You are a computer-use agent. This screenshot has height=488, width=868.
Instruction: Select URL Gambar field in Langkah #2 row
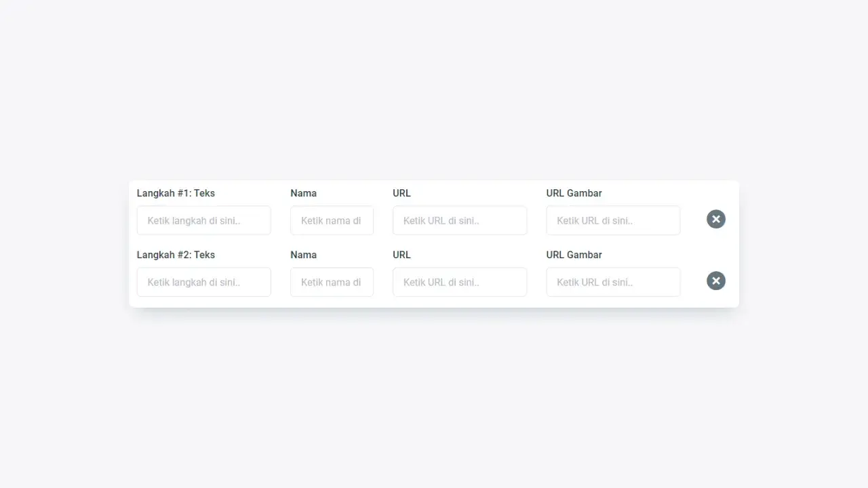click(x=613, y=282)
